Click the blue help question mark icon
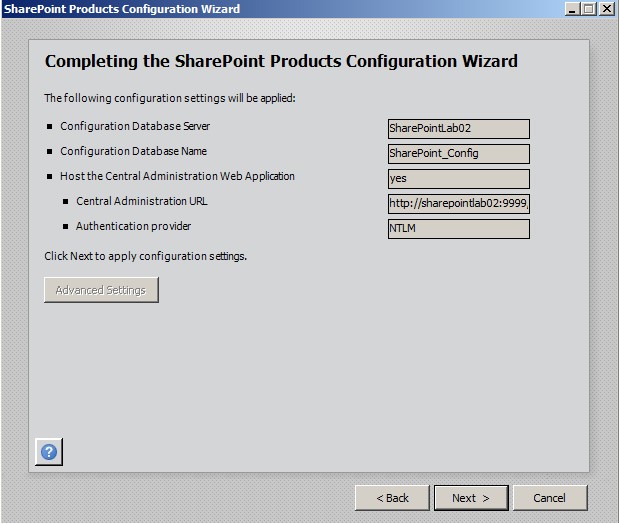 [50, 452]
